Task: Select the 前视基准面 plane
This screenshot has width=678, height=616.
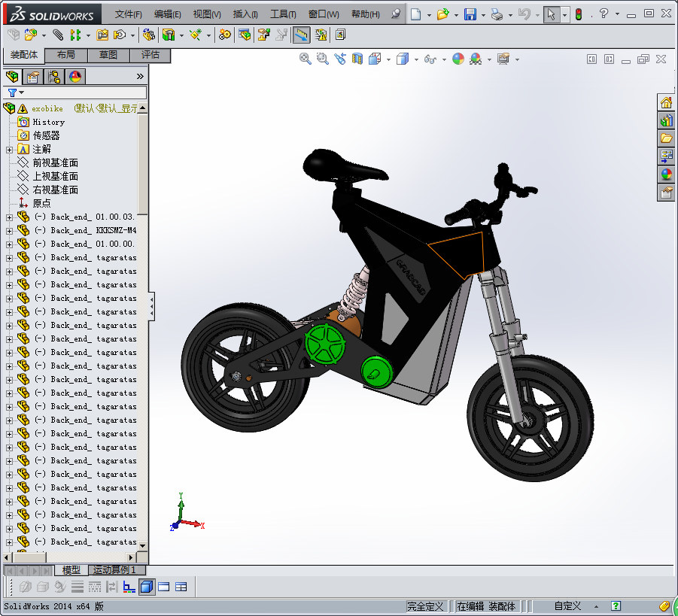Action: pos(56,163)
